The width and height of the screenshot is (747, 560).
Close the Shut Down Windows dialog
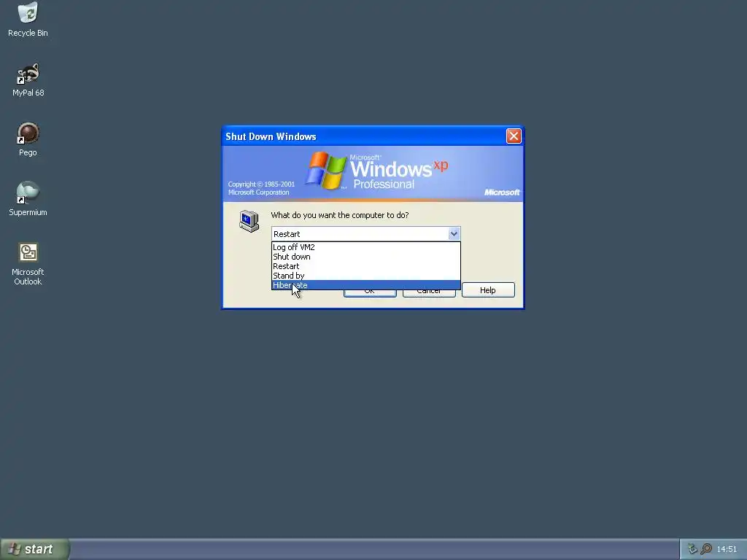click(514, 136)
